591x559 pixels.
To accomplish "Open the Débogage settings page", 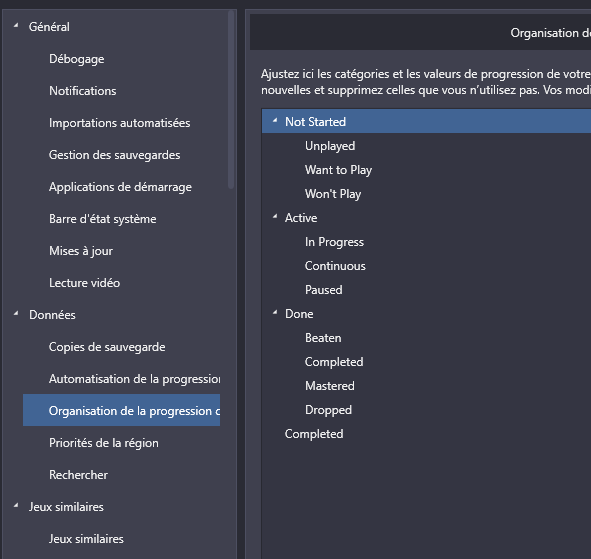I will [77, 59].
